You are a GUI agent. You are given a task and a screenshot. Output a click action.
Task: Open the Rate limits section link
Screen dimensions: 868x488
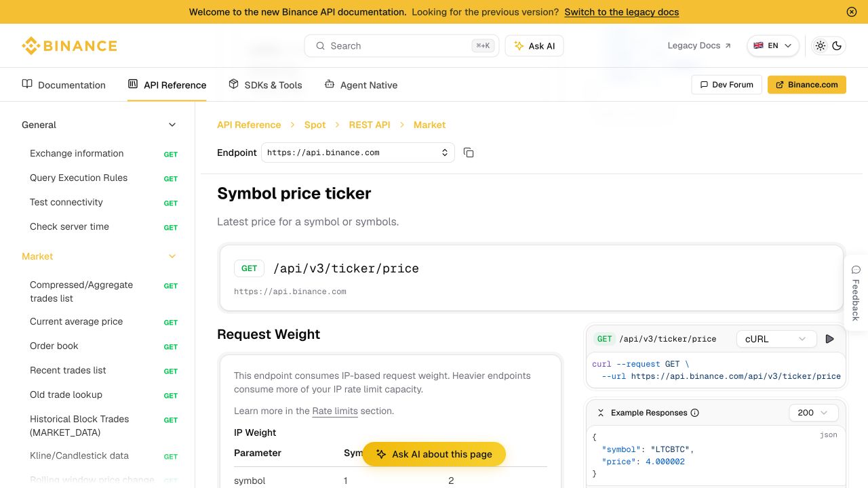point(335,411)
